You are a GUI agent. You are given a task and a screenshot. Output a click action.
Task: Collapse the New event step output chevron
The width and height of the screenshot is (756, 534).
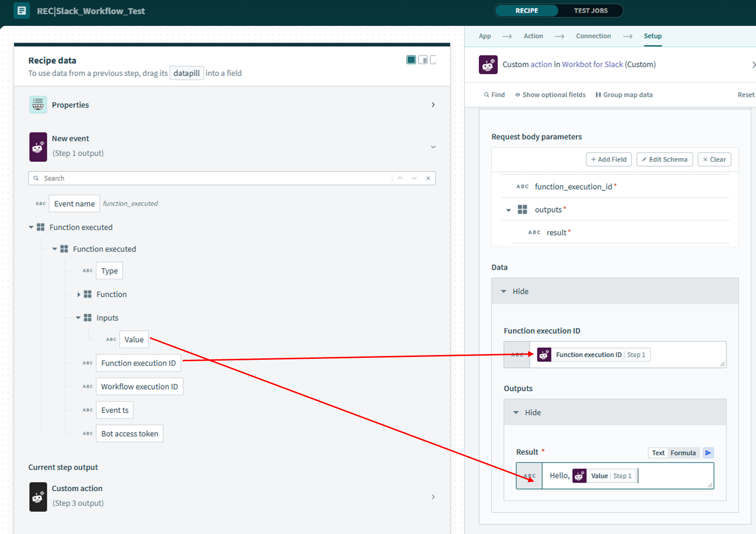tap(433, 147)
